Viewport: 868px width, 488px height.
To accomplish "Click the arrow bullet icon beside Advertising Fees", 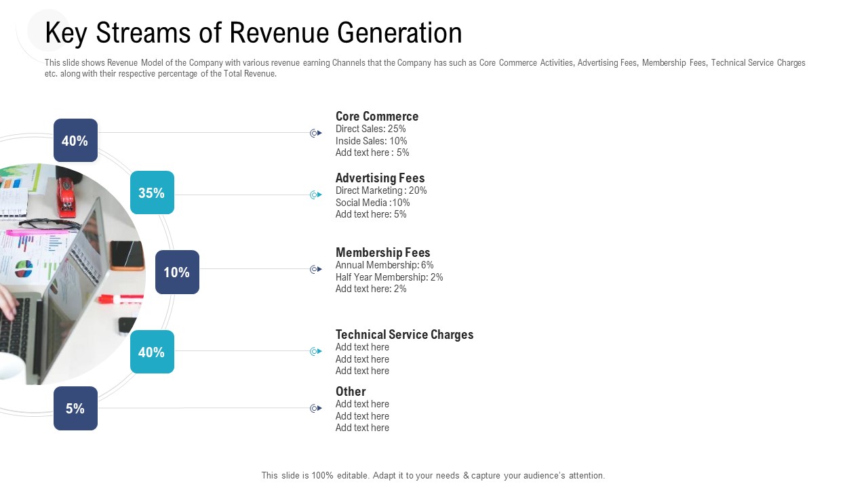I will (316, 195).
